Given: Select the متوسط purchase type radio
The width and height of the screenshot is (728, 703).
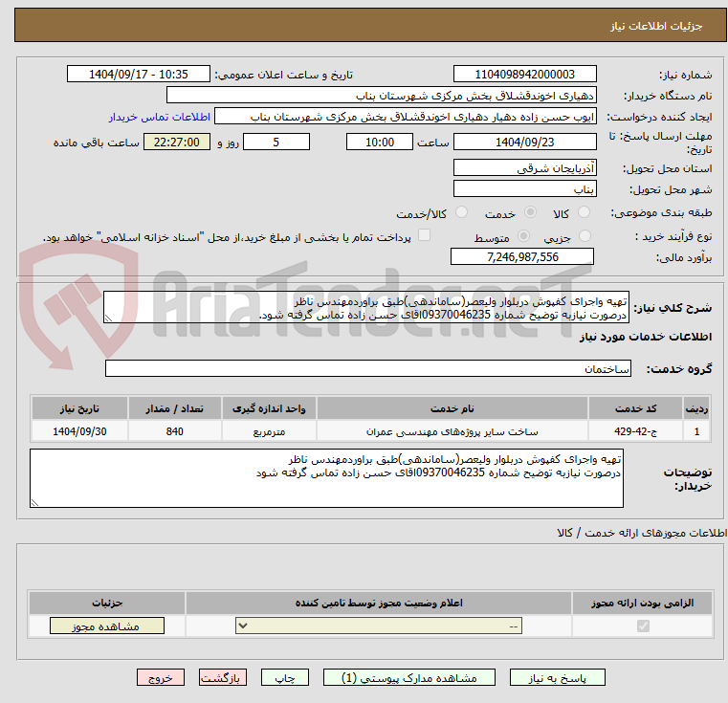Looking at the screenshot, I should [x=523, y=236].
